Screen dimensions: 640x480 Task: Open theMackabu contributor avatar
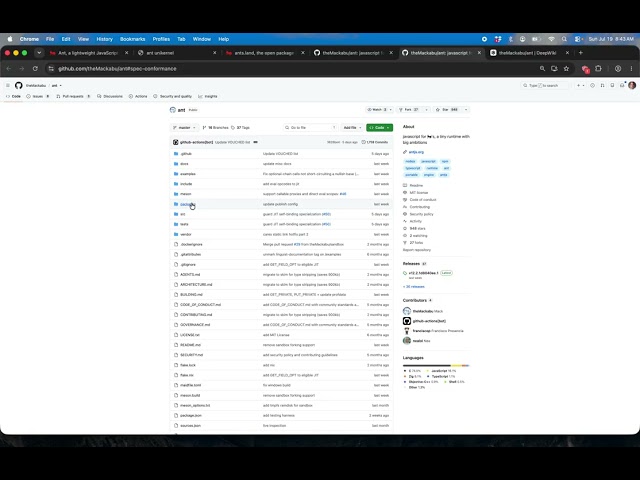coord(407,311)
